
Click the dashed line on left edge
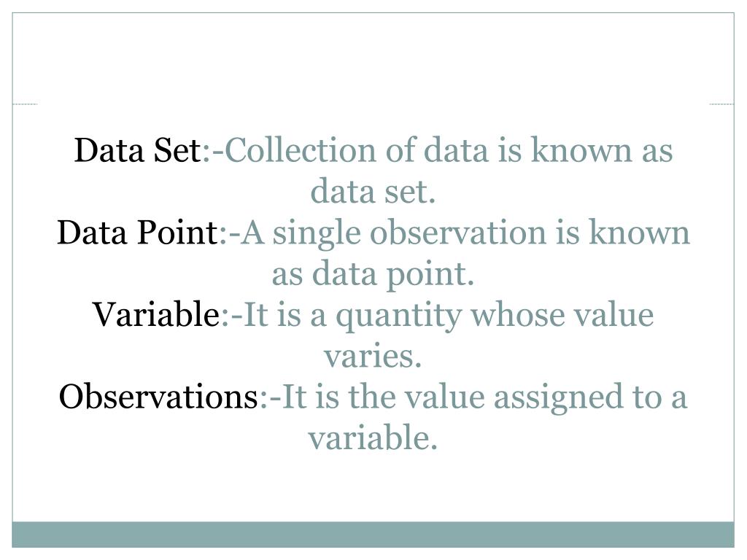click(x=25, y=104)
